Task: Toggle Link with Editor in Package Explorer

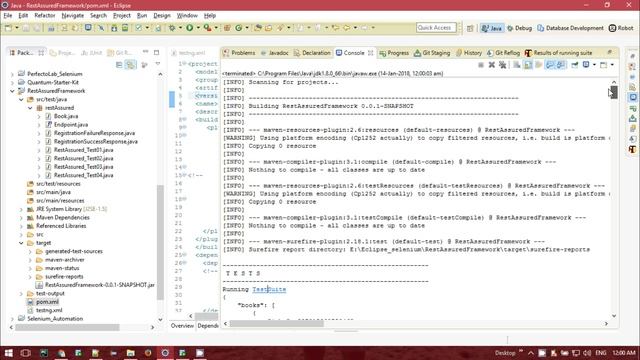Action: click(131, 65)
